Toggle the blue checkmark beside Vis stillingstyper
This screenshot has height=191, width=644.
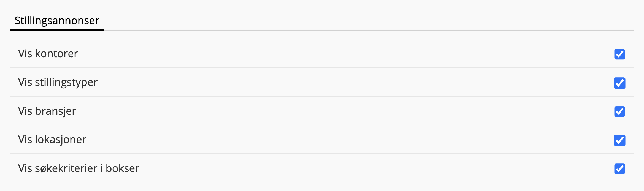(x=619, y=83)
